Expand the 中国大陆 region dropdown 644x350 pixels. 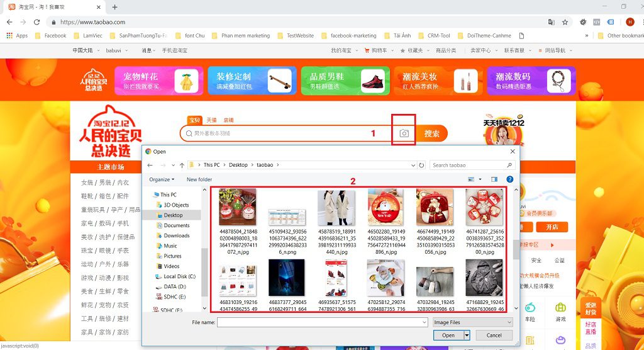pyautogui.click(x=86, y=50)
